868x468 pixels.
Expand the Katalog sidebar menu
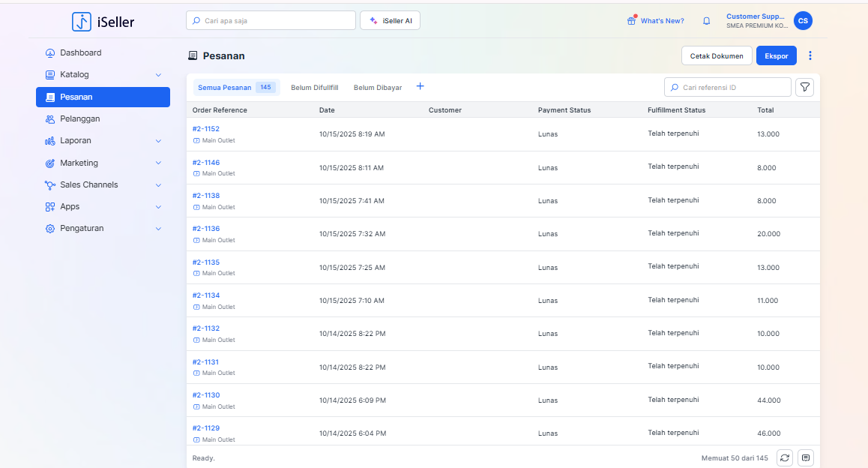[158, 75]
